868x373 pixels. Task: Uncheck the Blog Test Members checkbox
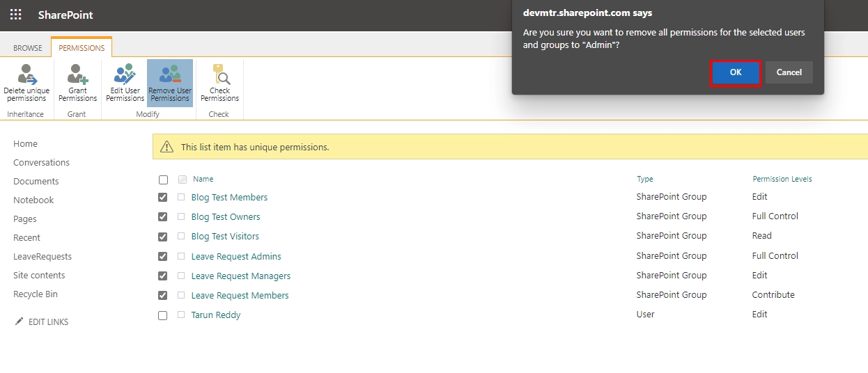point(163,198)
